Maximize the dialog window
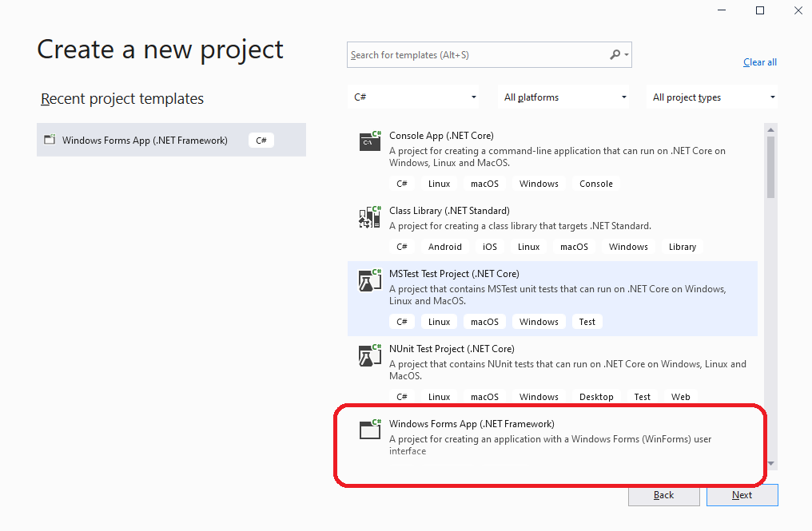Viewport: 812px width, 531px height. 760,10
